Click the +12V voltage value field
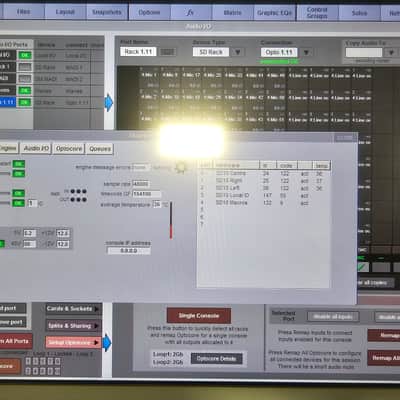Viewport: 400px width, 400px height. tap(63, 233)
